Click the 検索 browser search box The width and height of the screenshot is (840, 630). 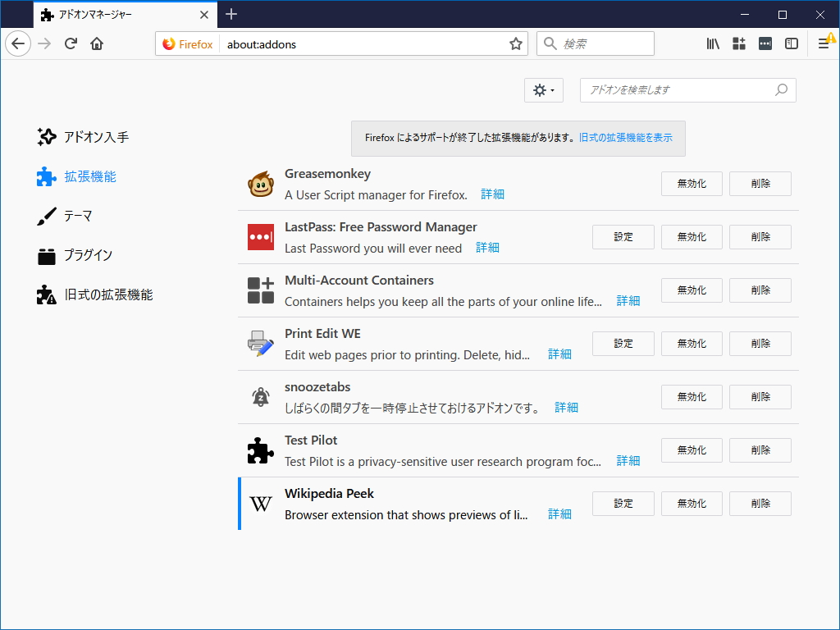(x=596, y=44)
